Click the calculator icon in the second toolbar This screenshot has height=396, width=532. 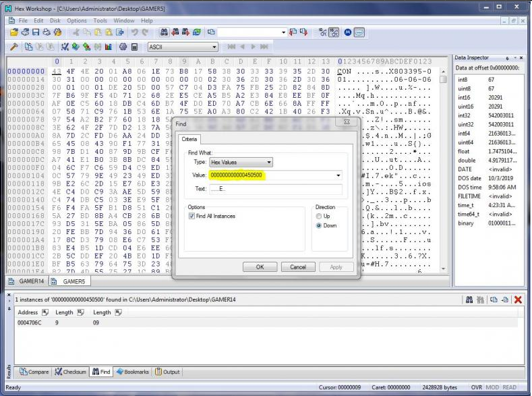point(134,47)
